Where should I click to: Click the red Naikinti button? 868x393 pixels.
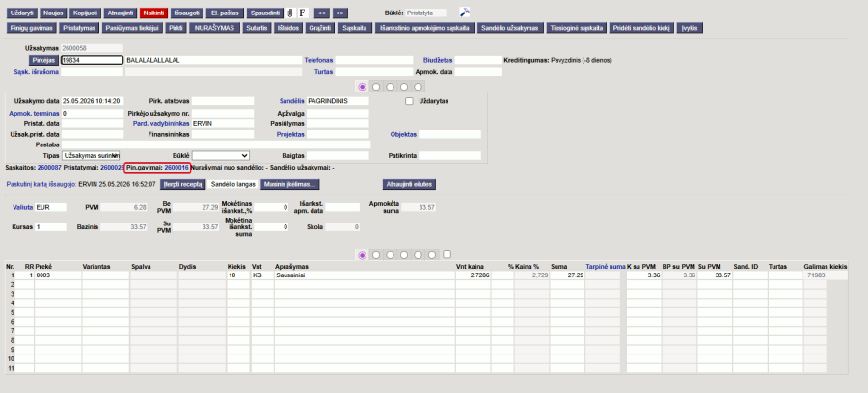click(153, 13)
